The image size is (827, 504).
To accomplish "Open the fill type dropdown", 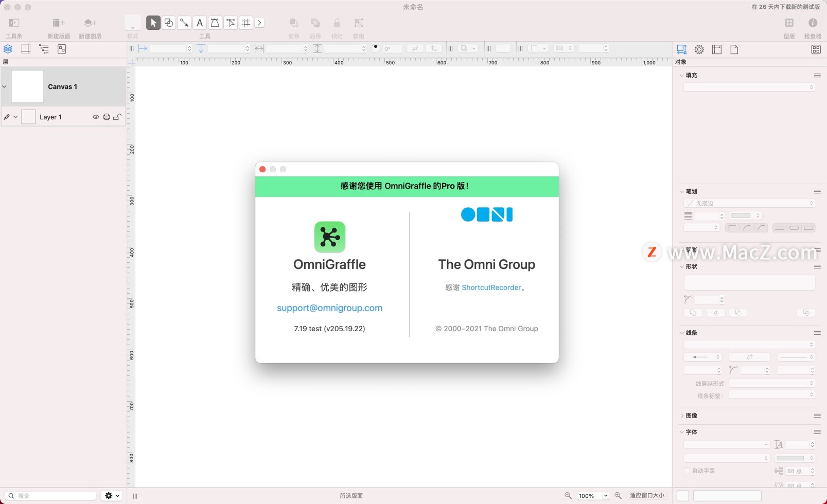I will (x=749, y=87).
